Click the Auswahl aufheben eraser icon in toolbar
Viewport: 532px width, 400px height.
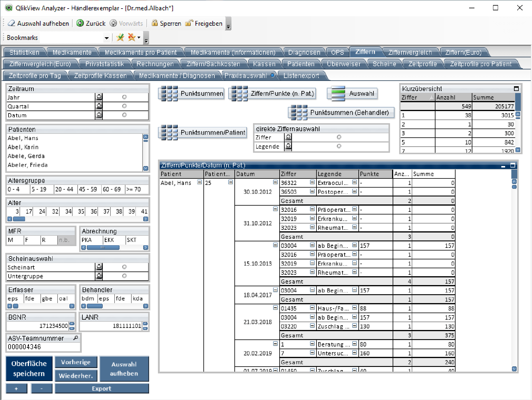[11, 23]
